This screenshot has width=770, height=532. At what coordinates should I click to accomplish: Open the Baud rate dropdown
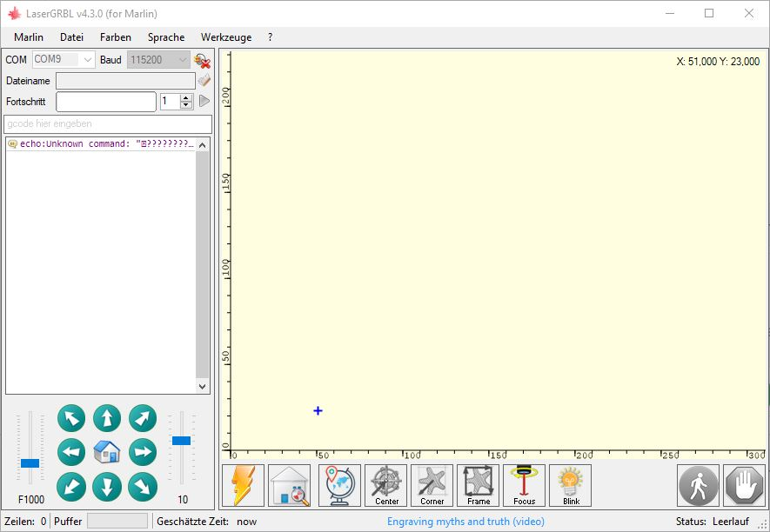[182, 59]
